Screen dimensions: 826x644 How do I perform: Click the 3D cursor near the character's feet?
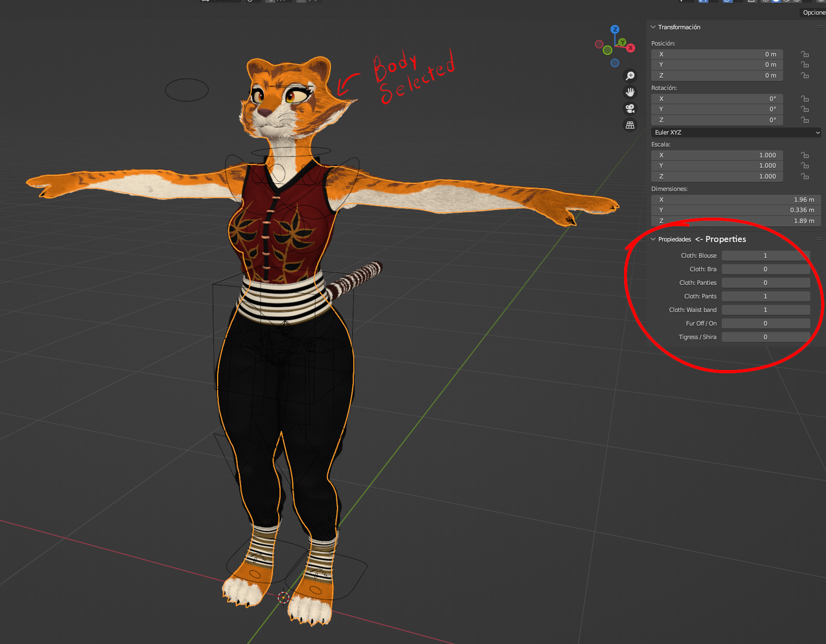284,597
